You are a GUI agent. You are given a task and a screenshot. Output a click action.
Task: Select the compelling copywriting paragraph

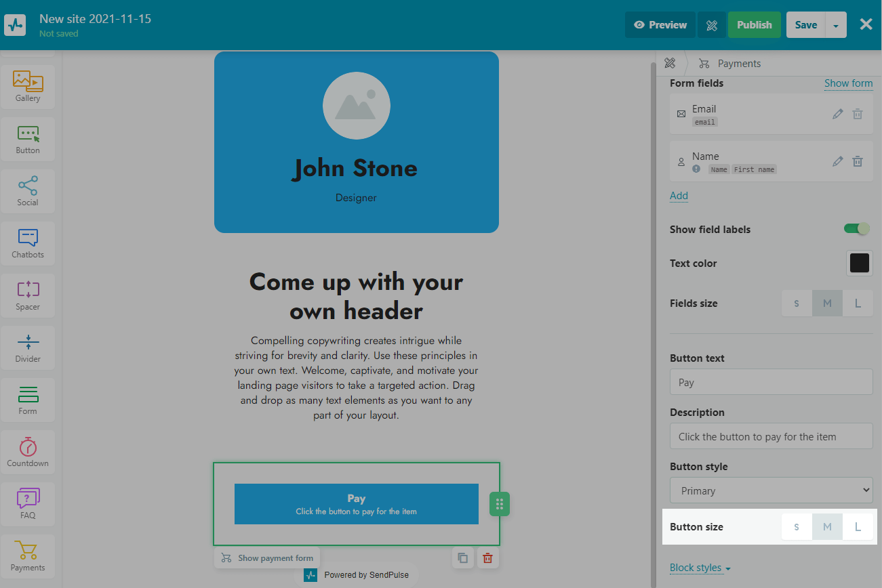tap(357, 378)
